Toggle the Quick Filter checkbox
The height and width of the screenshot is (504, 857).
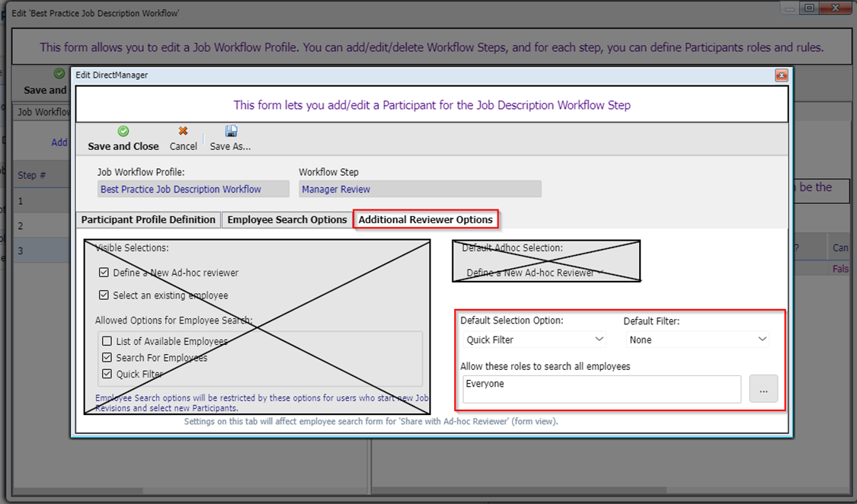[x=107, y=374]
